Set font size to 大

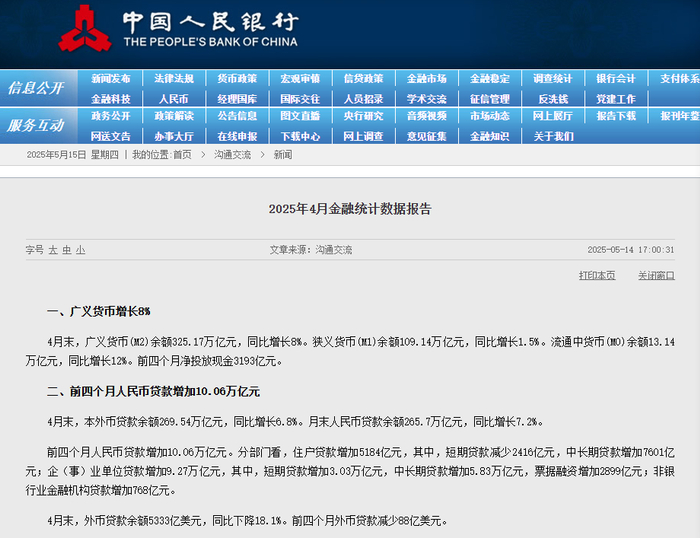coord(53,250)
